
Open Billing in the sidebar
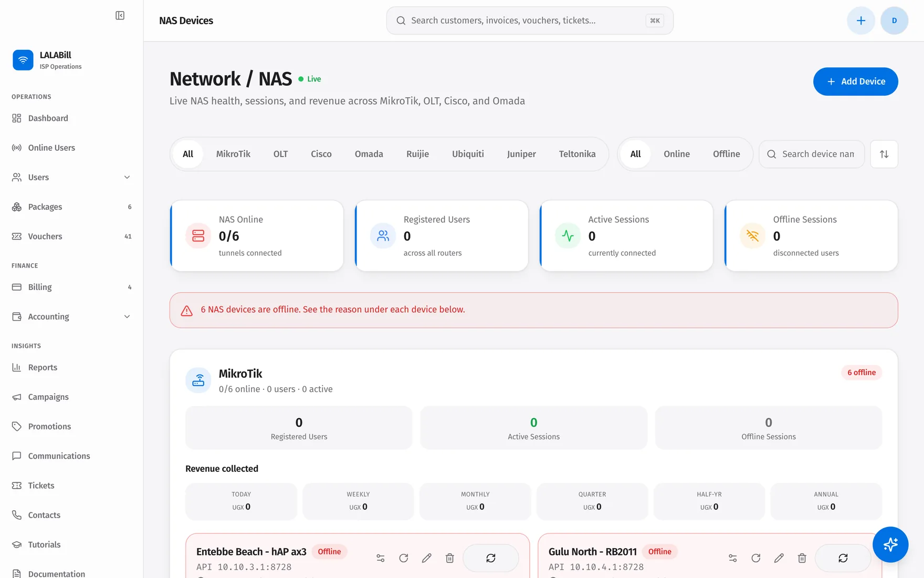point(71,287)
